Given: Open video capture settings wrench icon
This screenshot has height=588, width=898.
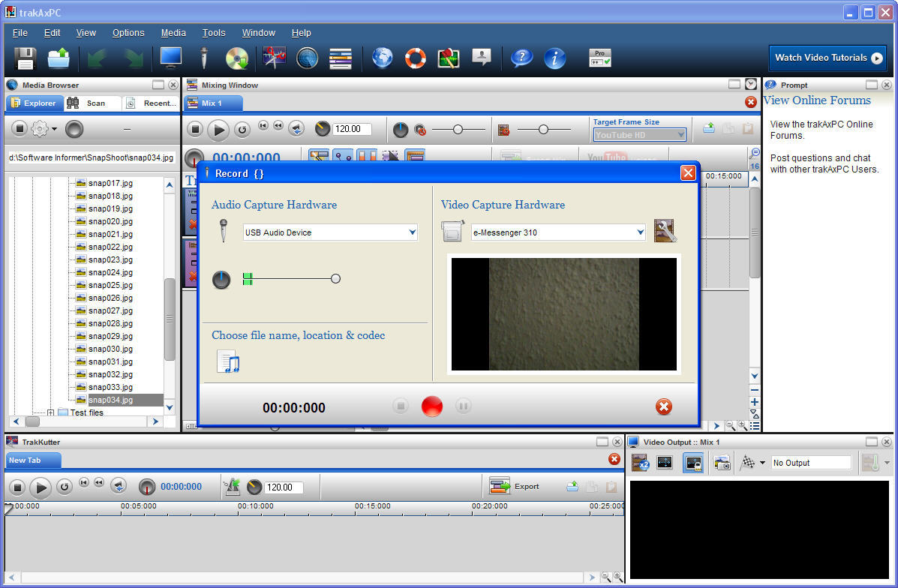Looking at the screenshot, I should pyautogui.click(x=665, y=231).
